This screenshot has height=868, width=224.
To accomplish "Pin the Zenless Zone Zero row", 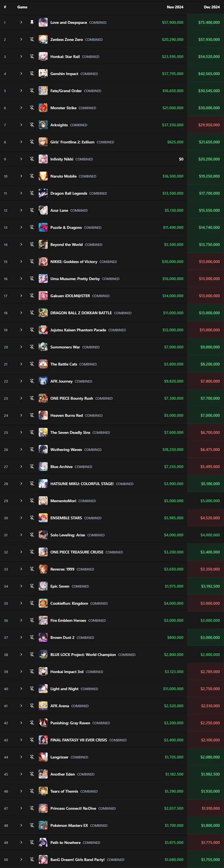I will click(x=32, y=39).
